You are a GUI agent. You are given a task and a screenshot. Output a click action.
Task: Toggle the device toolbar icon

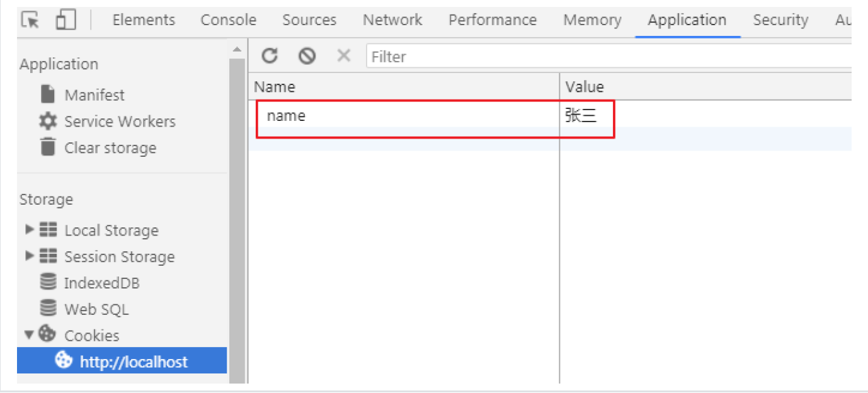tap(66, 20)
